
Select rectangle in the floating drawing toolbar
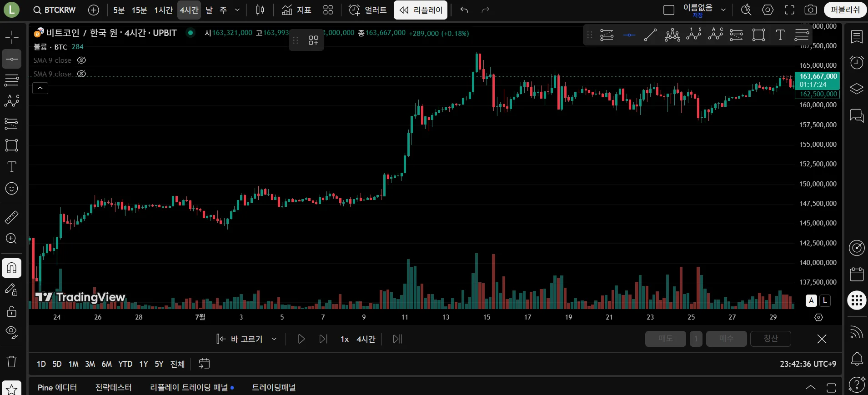coord(758,35)
